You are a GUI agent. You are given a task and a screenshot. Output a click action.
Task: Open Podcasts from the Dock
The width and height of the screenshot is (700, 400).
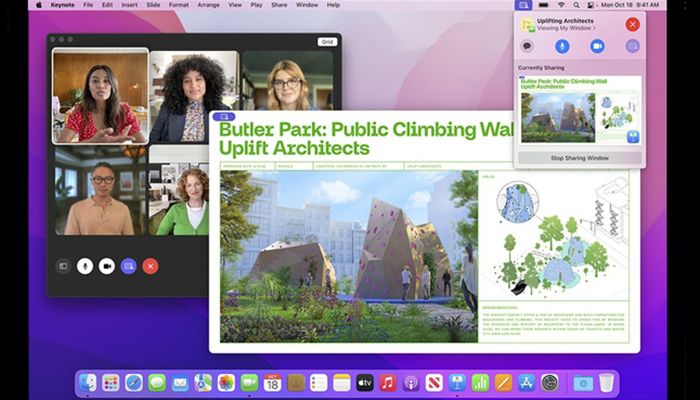(x=411, y=383)
